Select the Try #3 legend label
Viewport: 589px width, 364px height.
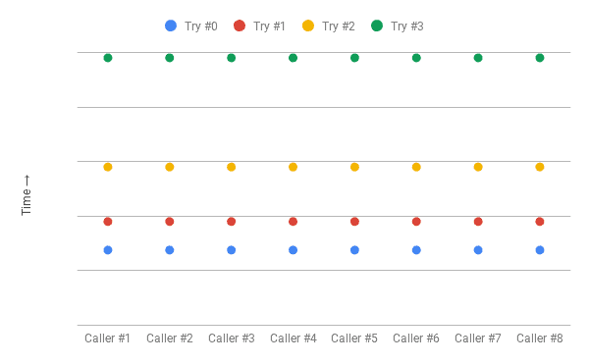click(406, 26)
